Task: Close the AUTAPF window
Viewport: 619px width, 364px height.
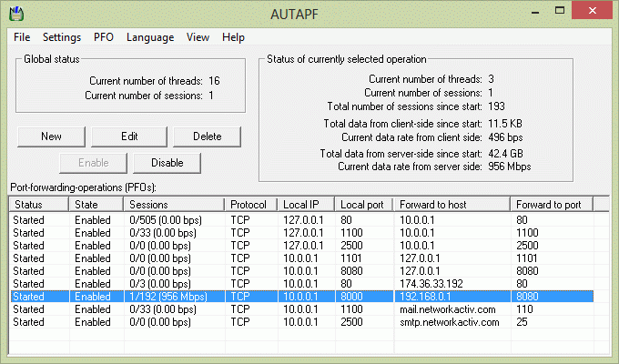Action: (593, 11)
